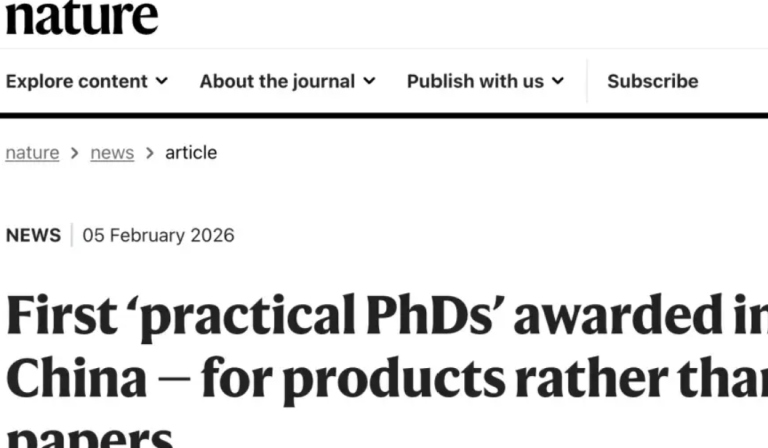Click the 05 February 2026 date
The height and width of the screenshot is (448, 768).
point(158,236)
